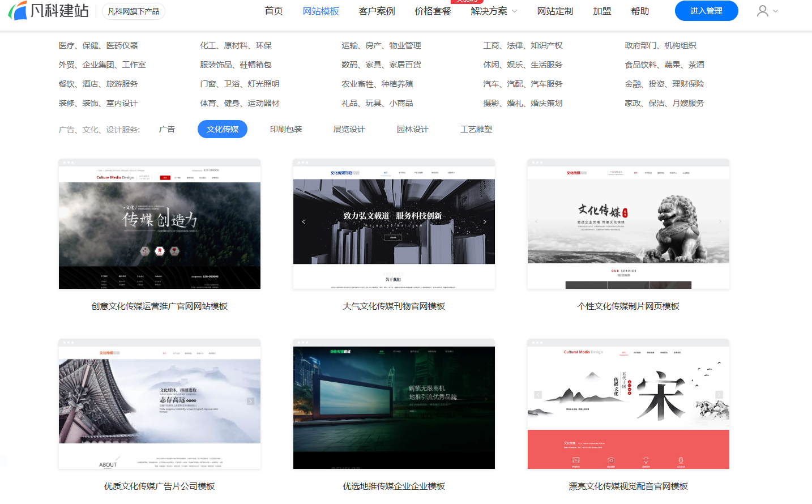Open the 家政、保洁、月嫂服务 category
Viewport: 812px width, 504px height.
click(665, 103)
